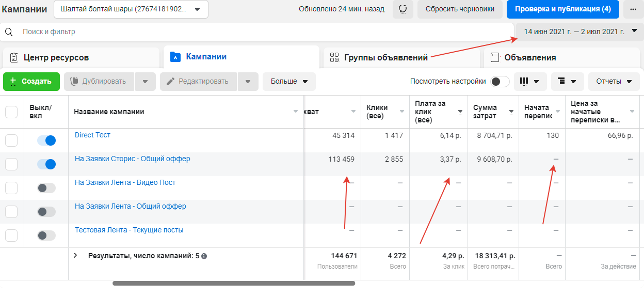644x298 pixels.
Task: Expand the Больше dropdown menu
Action: 289,82
